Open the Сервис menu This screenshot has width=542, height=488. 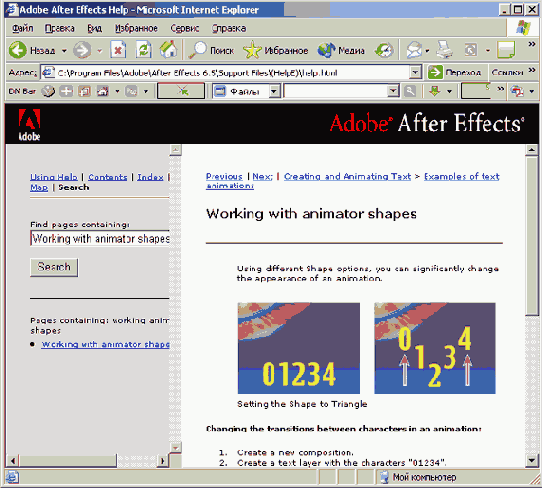[x=185, y=28]
